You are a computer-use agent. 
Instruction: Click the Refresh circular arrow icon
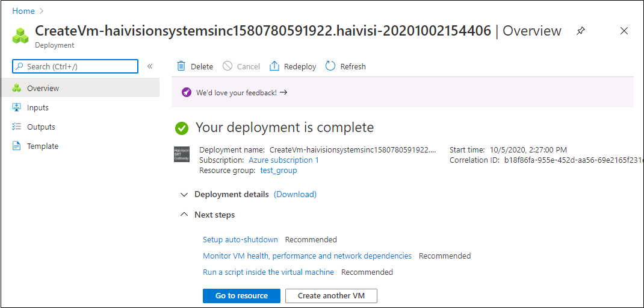pos(330,66)
